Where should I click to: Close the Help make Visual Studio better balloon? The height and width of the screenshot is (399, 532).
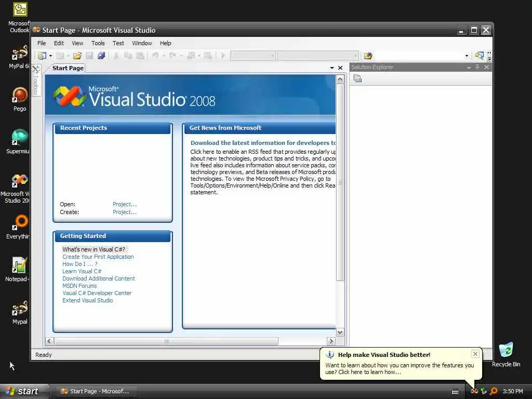click(475, 354)
